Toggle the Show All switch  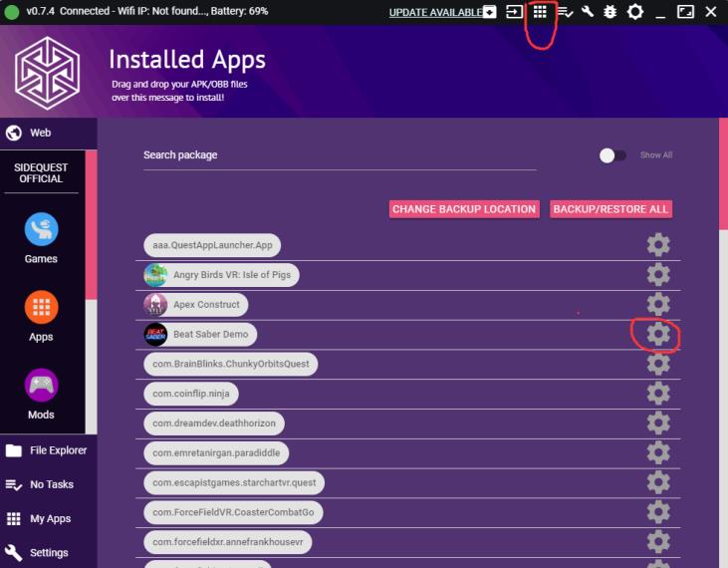pos(612,155)
